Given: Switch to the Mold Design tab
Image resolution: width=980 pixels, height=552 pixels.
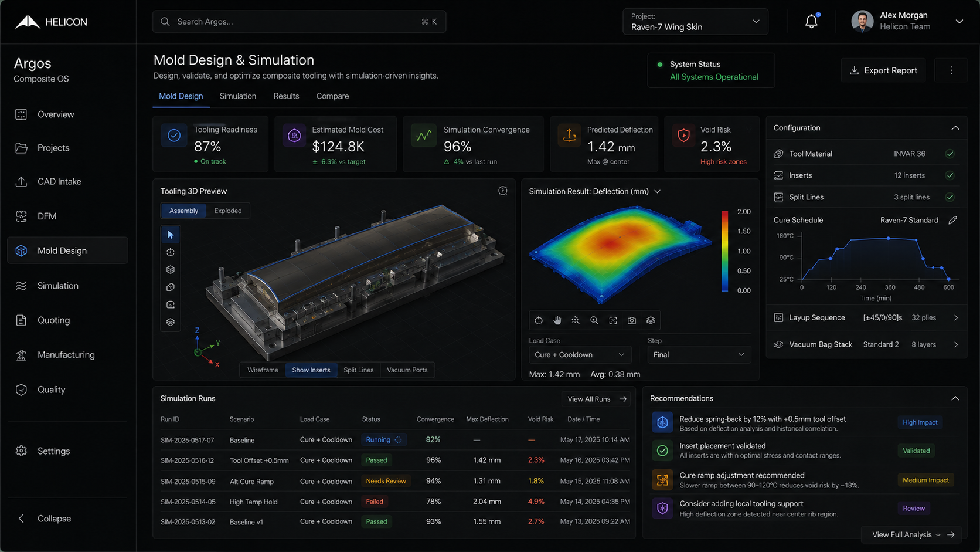Looking at the screenshot, I should coord(181,96).
